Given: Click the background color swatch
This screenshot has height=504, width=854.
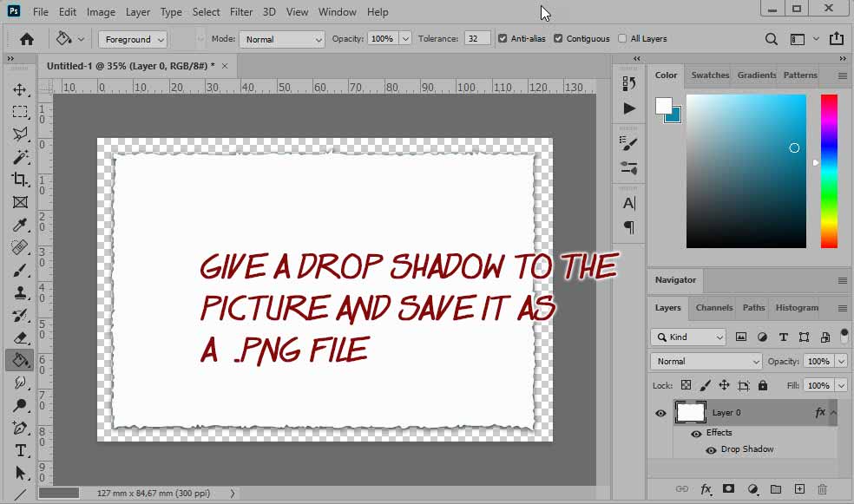Looking at the screenshot, I should (675, 116).
